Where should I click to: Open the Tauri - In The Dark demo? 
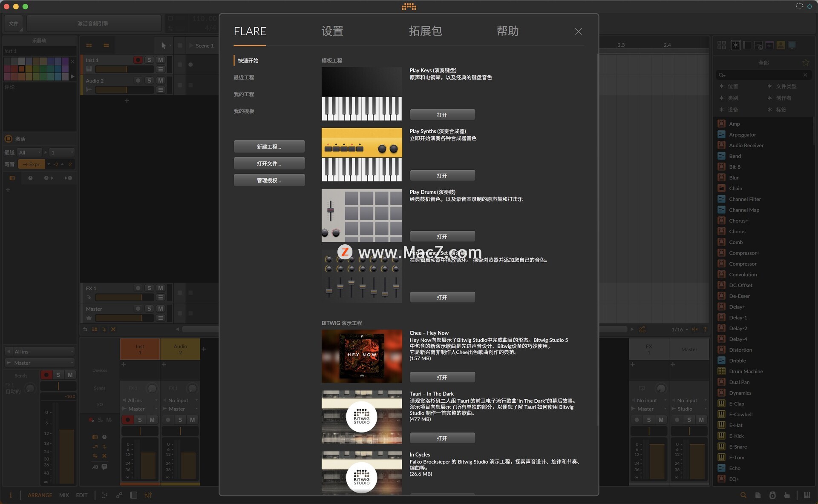click(442, 438)
